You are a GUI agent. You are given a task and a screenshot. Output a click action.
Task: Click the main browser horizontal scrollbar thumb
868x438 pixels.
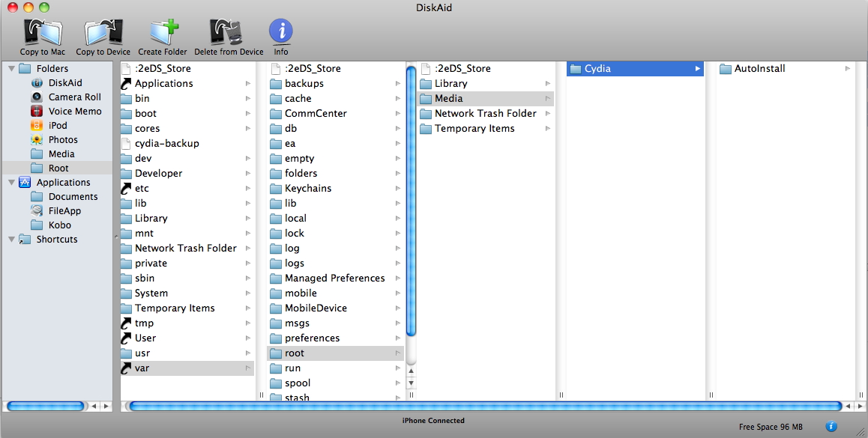pos(486,407)
